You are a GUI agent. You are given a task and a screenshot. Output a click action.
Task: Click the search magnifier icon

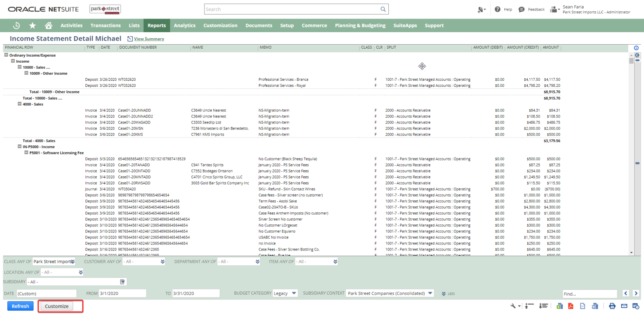tap(383, 9)
